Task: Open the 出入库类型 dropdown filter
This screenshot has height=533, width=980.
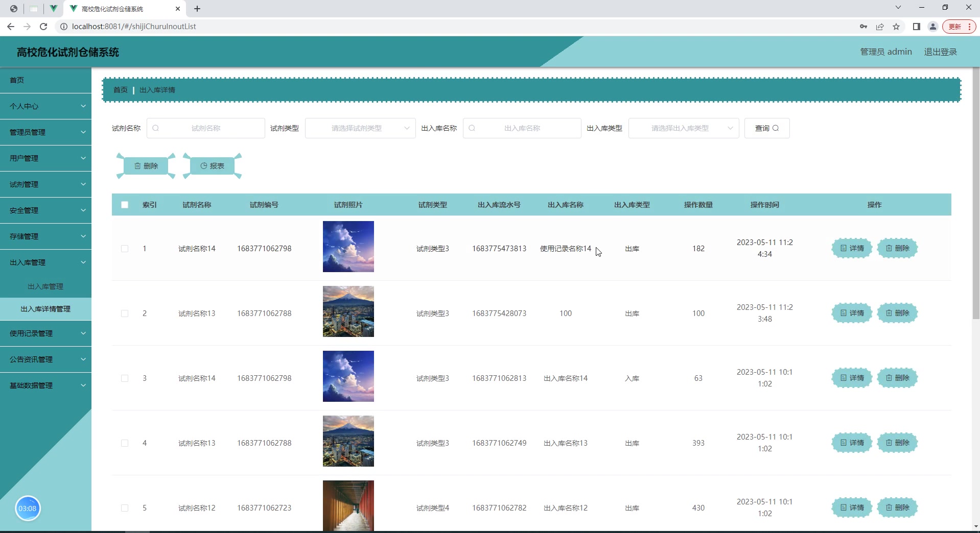Action: [684, 128]
